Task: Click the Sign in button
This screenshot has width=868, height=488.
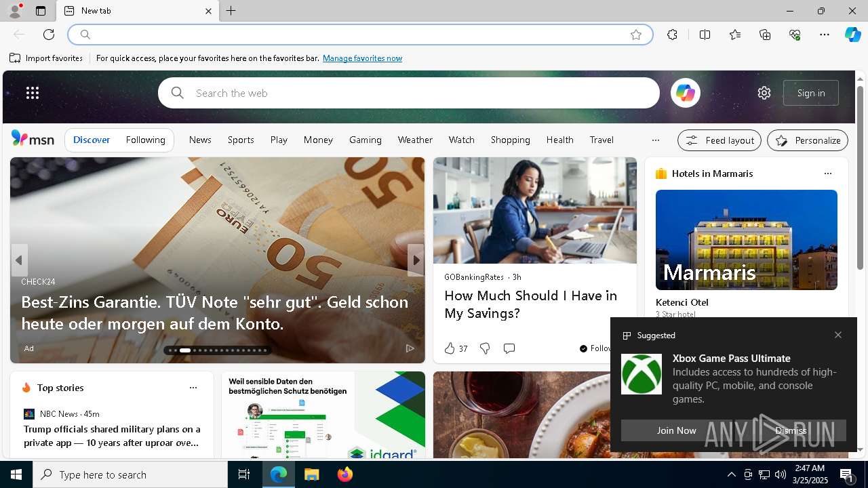Action: 811,93
